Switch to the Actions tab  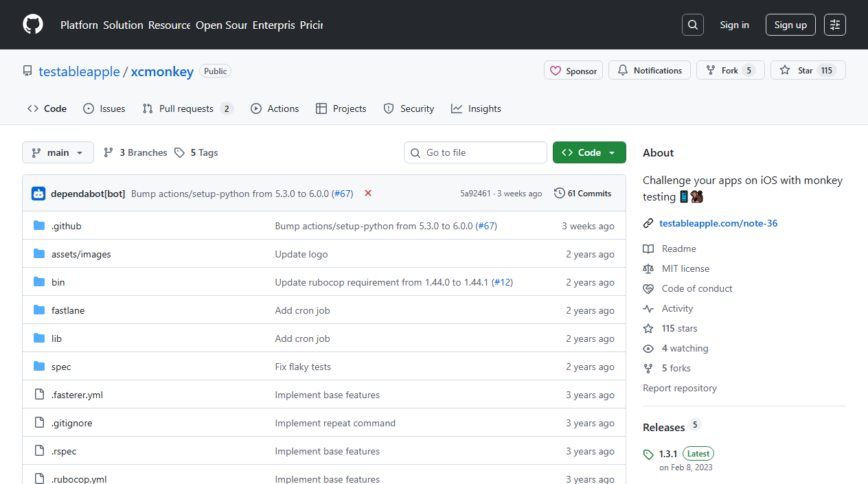(275, 108)
